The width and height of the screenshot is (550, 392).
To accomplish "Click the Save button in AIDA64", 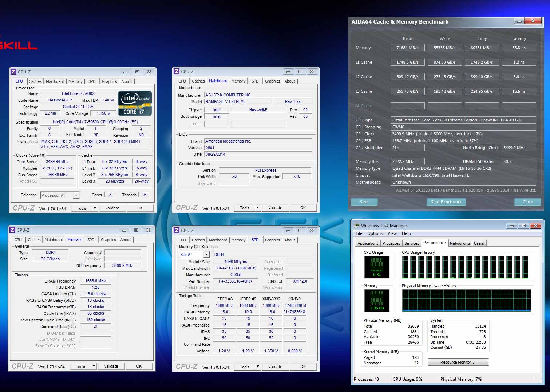I will 364,202.
